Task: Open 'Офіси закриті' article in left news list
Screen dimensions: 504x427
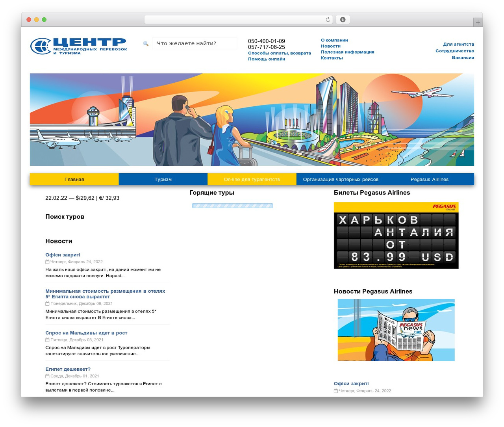Action: coord(63,255)
